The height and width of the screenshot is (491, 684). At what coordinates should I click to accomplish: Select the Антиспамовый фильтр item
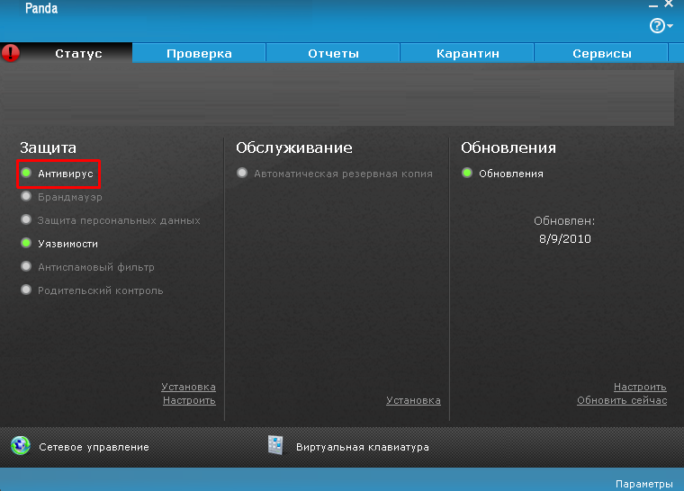tap(96, 267)
